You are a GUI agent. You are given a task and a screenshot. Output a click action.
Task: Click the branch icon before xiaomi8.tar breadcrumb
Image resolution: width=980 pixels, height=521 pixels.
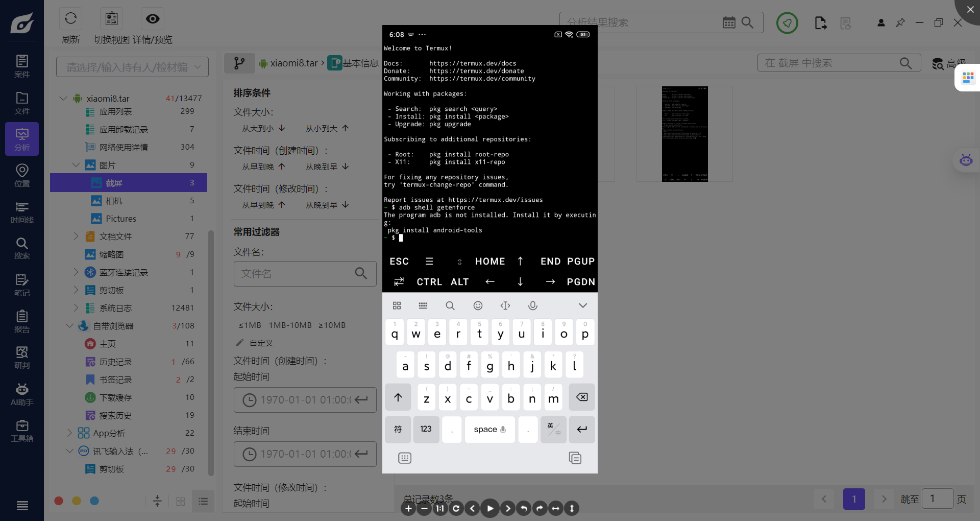[239, 63]
